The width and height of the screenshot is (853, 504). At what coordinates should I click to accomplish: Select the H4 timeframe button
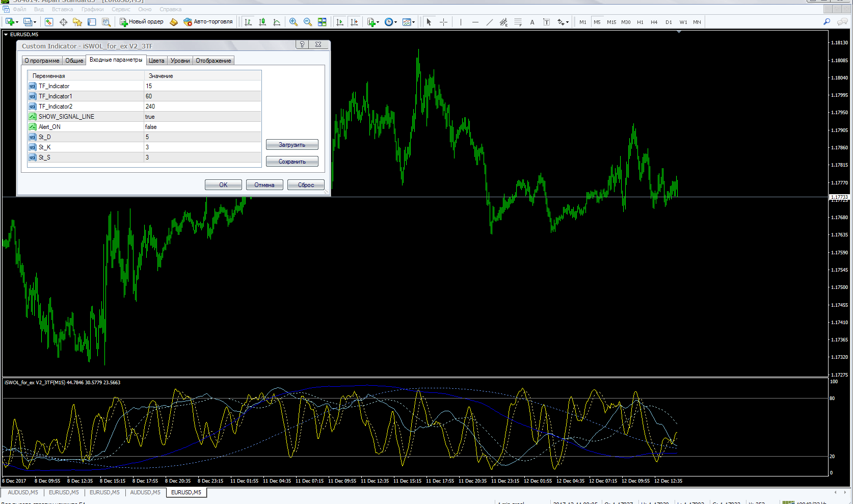point(654,22)
